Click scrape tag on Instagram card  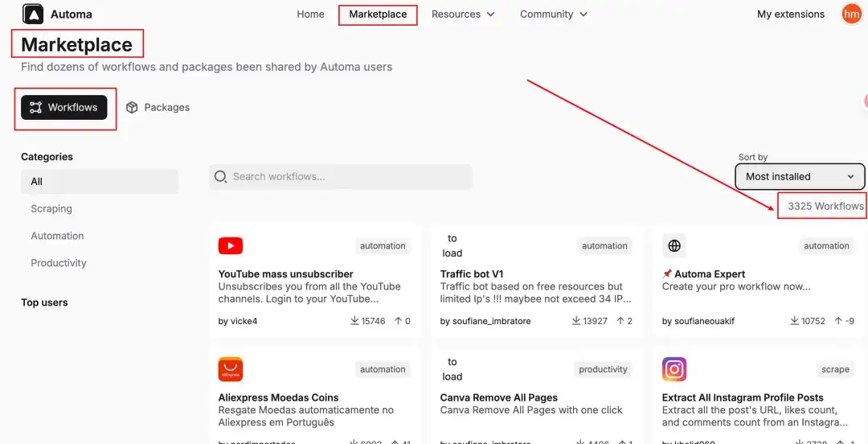[x=835, y=369]
